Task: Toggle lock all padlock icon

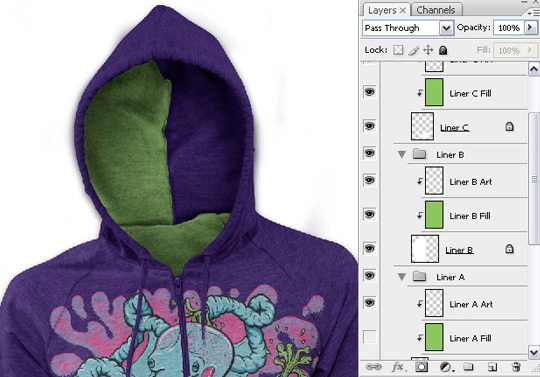Action: [x=443, y=51]
